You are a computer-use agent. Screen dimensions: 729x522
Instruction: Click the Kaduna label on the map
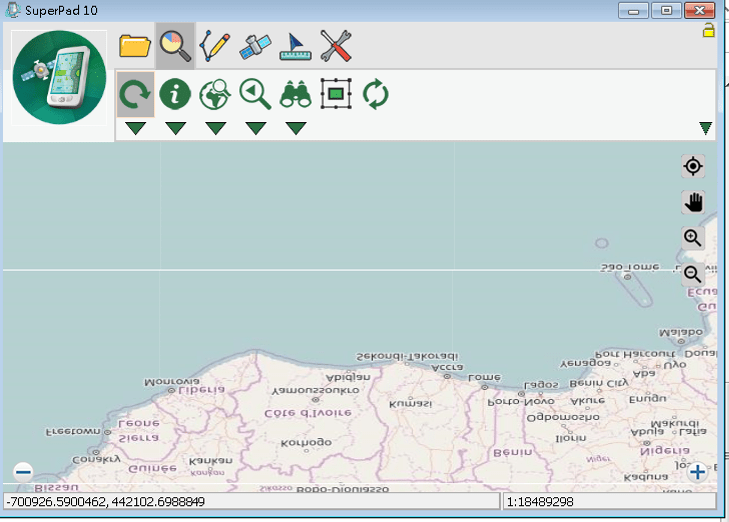coord(645,477)
